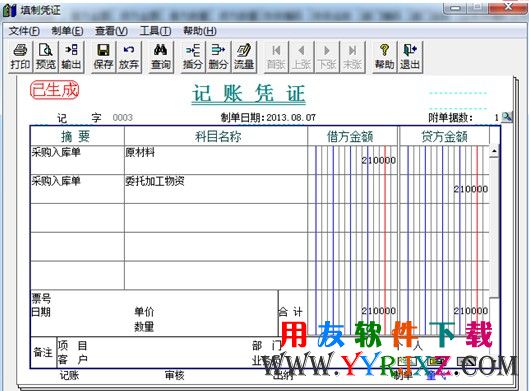Open 预览 print preview icon
Image resolution: width=529 pixels, height=391 pixels.
point(46,57)
